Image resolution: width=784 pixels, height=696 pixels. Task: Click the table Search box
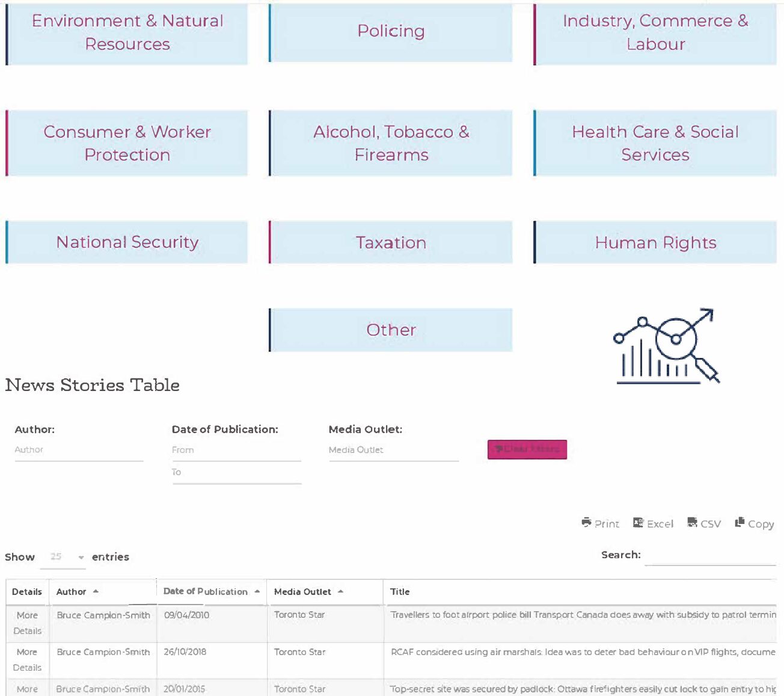click(x=710, y=555)
